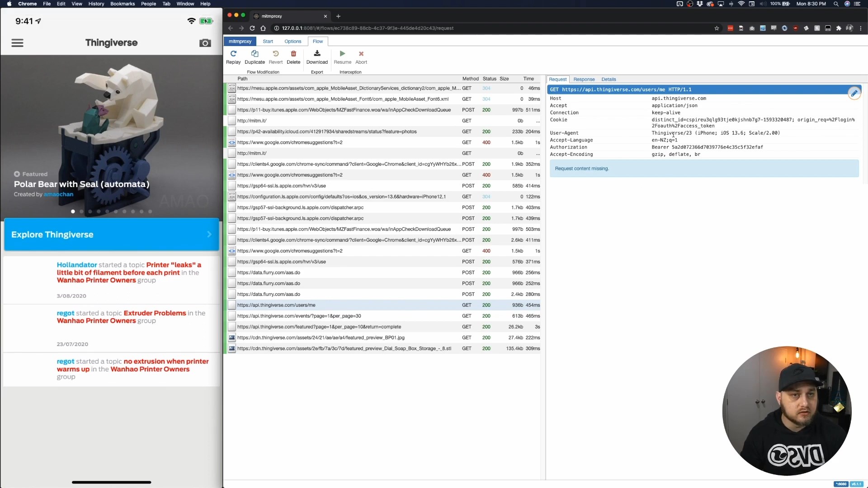Screen dimensions: 868x488
Task: Click the browser address bar URL
Action: 368,28
